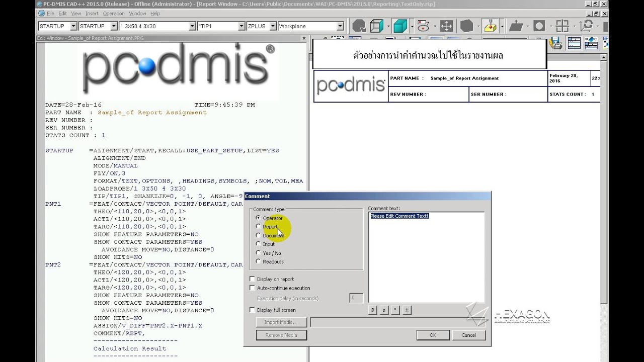Click the ellipse dimension label icon
Viewport: 644px width, 362px height.
tap(423, 26)
